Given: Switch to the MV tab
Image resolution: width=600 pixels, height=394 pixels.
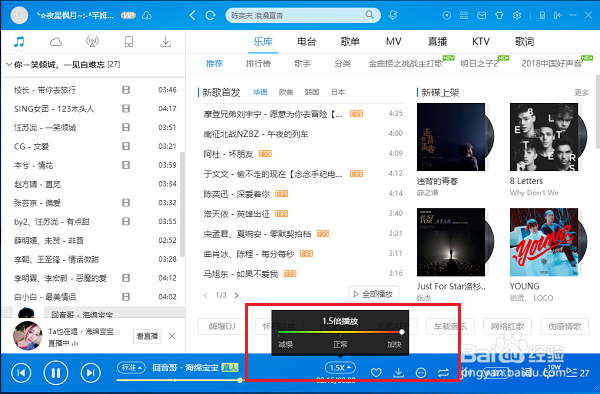Looking at the screenshot, I should (x=394, y=41).
